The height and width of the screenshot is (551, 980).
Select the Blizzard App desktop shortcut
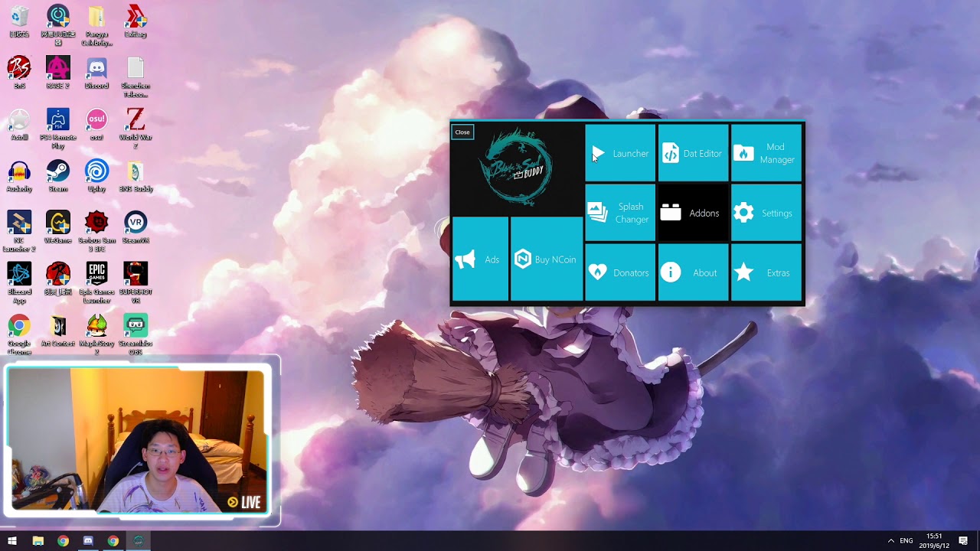click(19, 282)
